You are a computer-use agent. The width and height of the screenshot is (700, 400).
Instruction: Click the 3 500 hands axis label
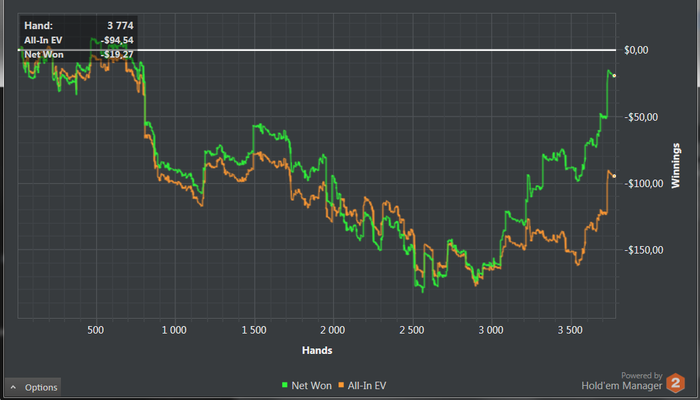click(570, 330)
